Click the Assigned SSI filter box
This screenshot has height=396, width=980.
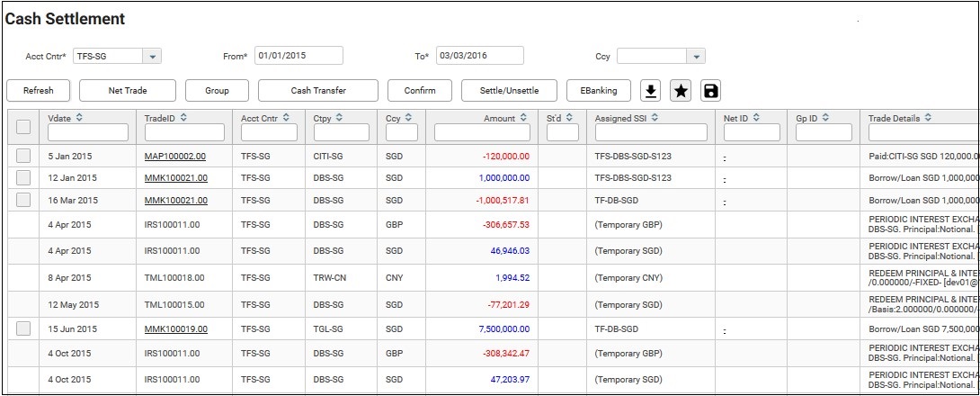(x=651, y=132)
